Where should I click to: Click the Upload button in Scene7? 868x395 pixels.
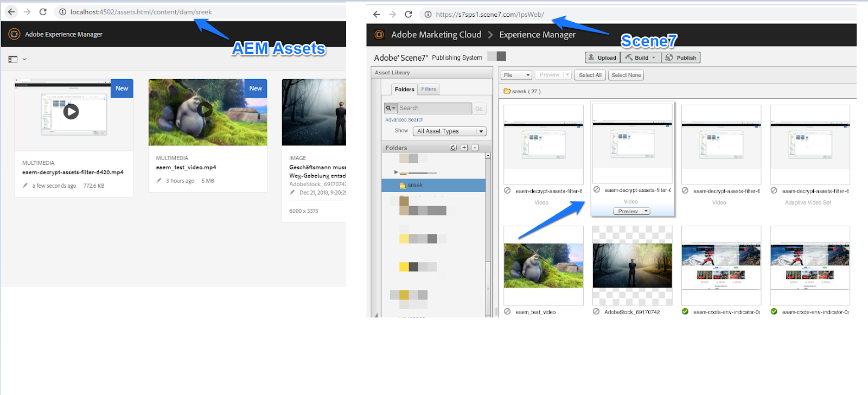point(602,58)
